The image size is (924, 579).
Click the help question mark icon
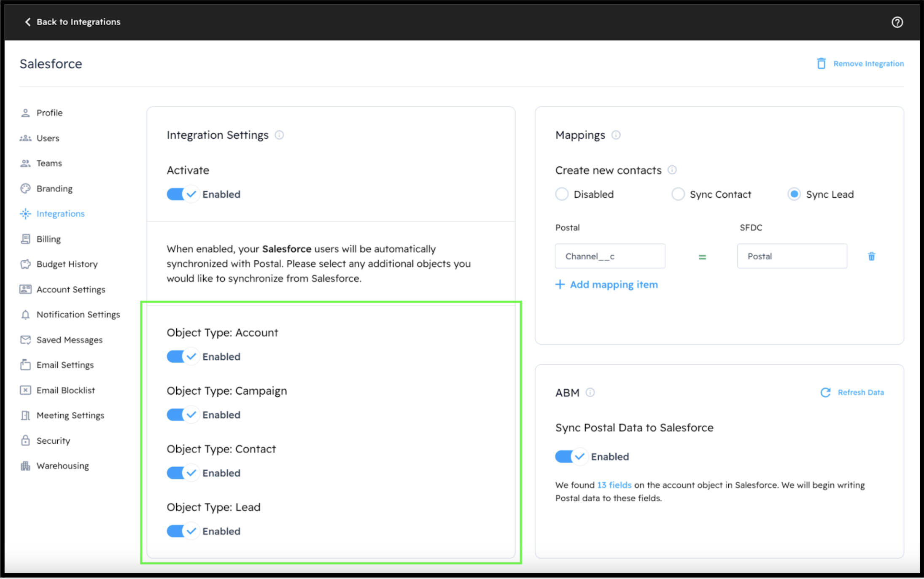coord(897,22)
